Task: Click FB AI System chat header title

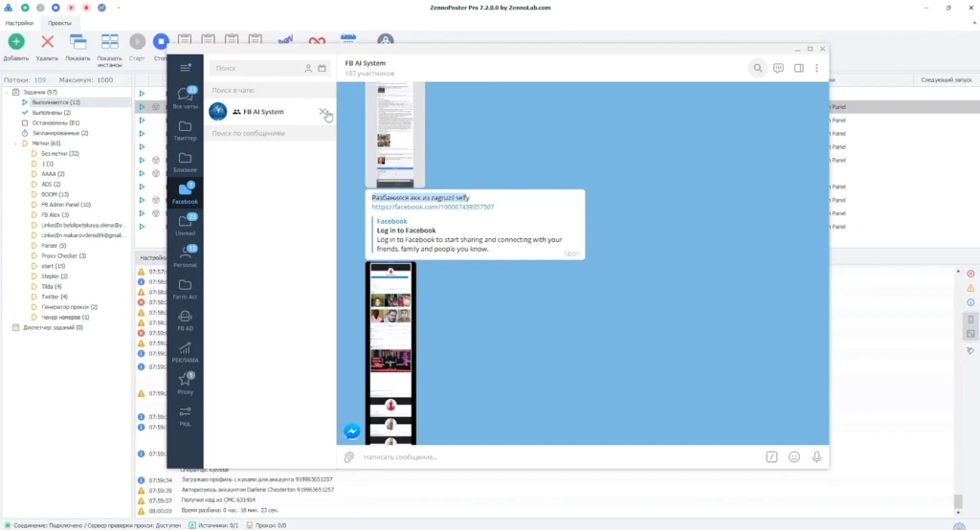Action: click(365, 63)
